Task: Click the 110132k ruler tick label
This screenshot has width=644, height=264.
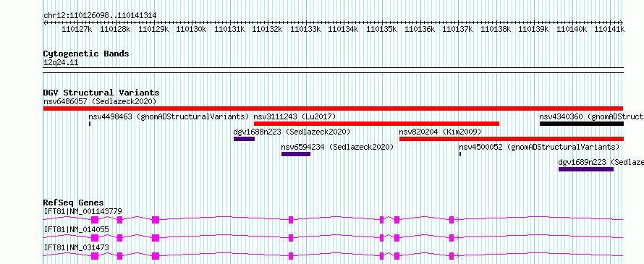Action: [x=268, y=30]
